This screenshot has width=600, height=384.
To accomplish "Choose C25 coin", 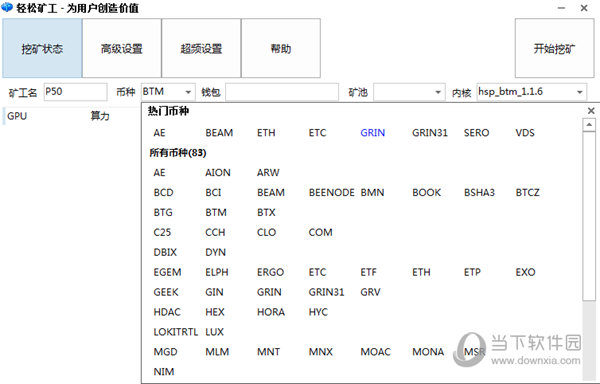I will (x=162, y=232).
